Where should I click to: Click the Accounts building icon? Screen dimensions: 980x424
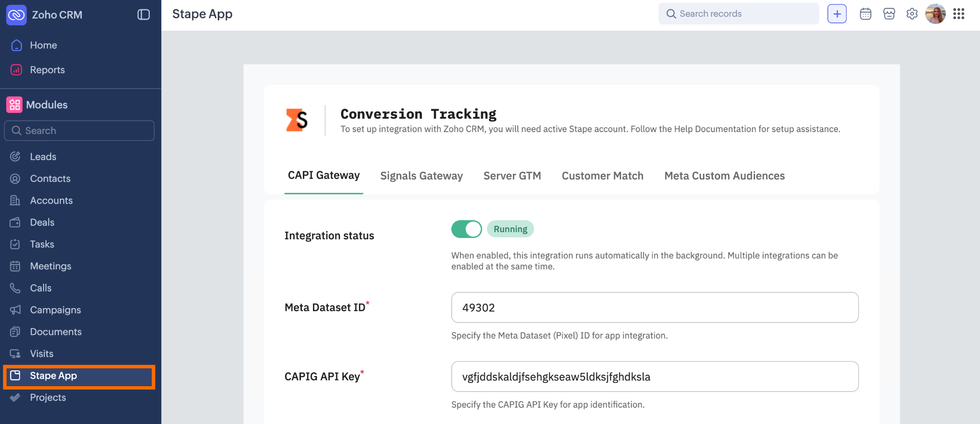pyautogui.click(x=15, y=201)
